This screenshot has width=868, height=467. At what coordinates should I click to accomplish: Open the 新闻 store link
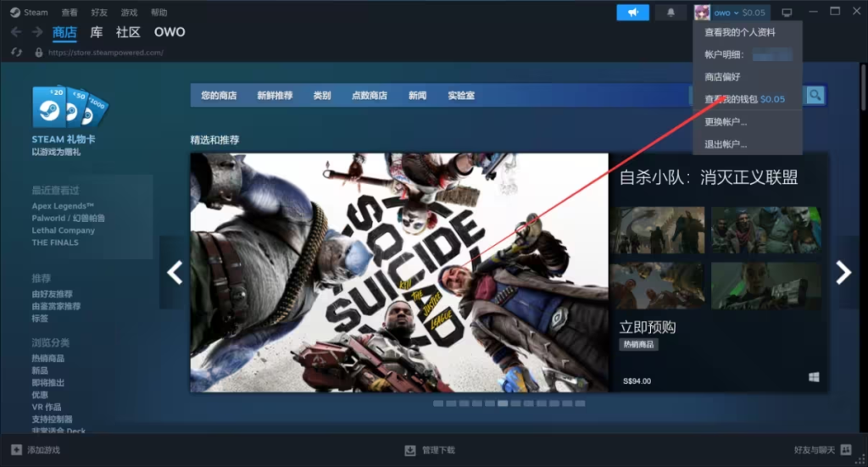[417, 95]
